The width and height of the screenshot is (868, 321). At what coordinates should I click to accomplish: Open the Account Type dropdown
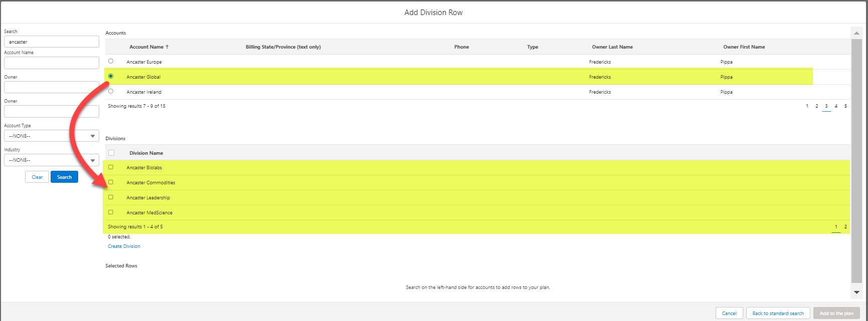click(52, 136)
